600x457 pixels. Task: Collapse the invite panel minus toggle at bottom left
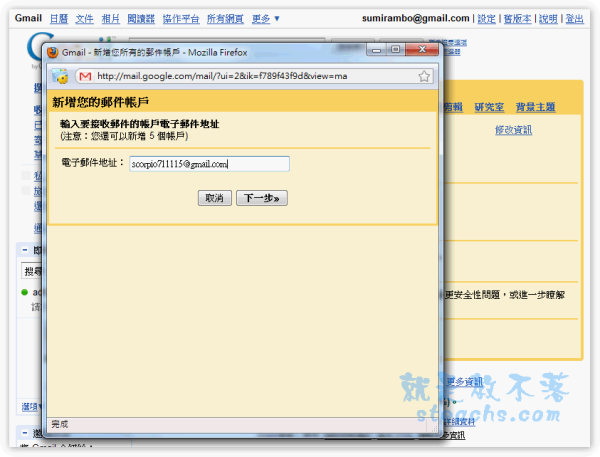tap(25, 433)
